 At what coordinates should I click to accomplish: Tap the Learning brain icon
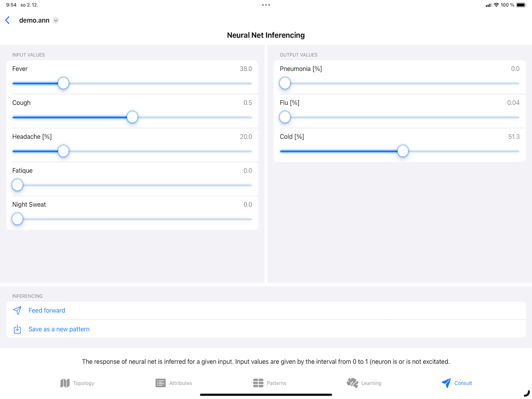(352, 383)
